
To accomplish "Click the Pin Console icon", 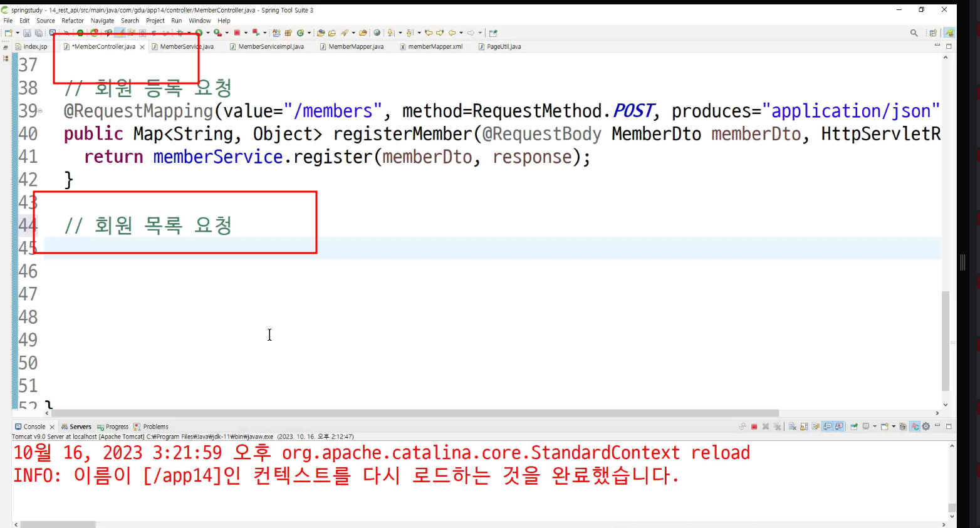I will coord(854,427).
